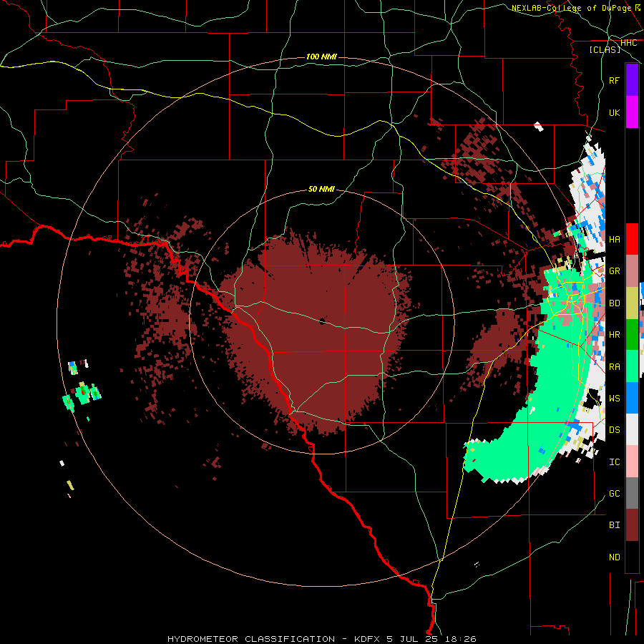Click the dark green HR heavy rain swatch
644x644 pixels.
click(632, 335)
